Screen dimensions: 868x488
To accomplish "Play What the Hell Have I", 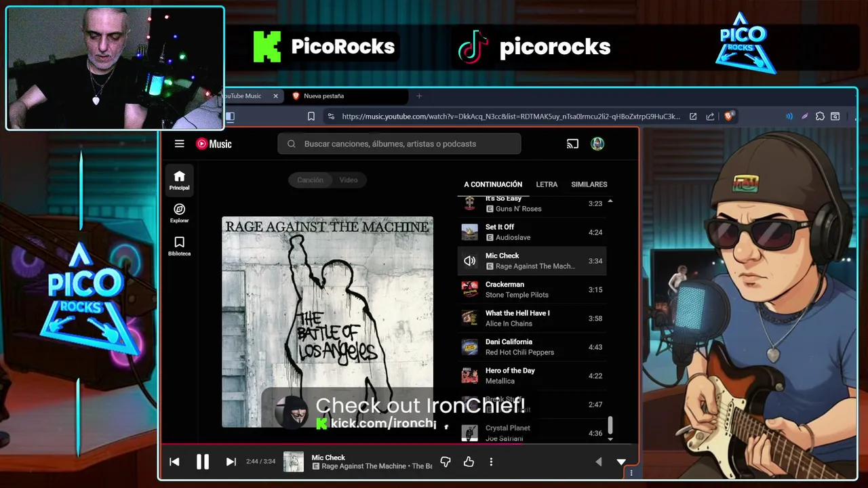I will [x=532, y=319].
